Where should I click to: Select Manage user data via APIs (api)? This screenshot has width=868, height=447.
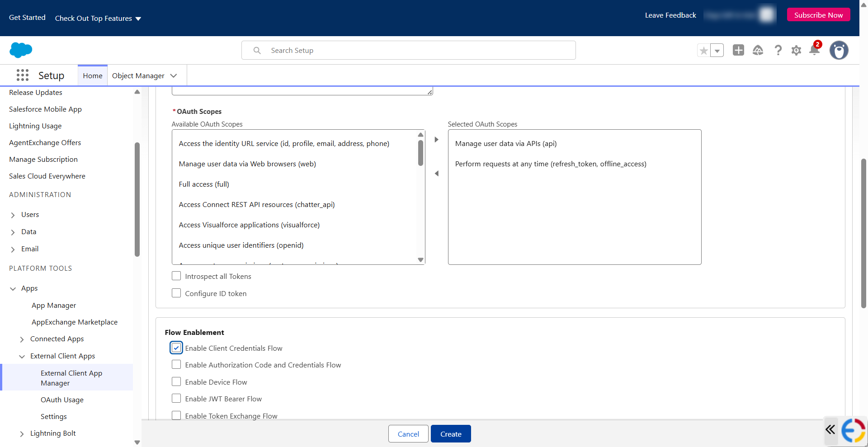(x=506, y=144)
